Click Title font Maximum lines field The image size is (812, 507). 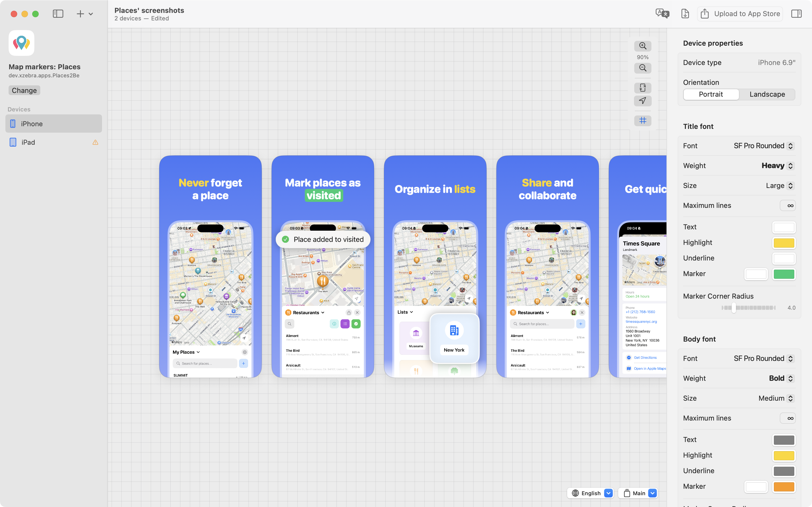pyautogui.click(x=788, y=205)
